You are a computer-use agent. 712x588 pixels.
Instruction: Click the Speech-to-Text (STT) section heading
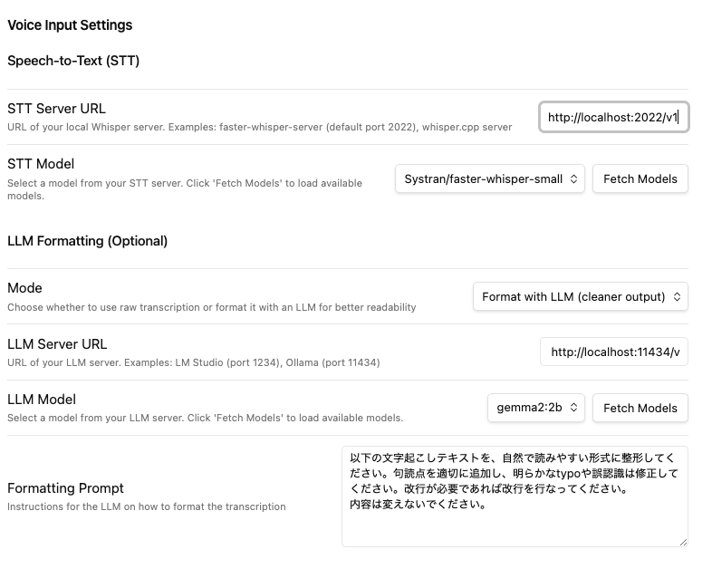(73, 61)
